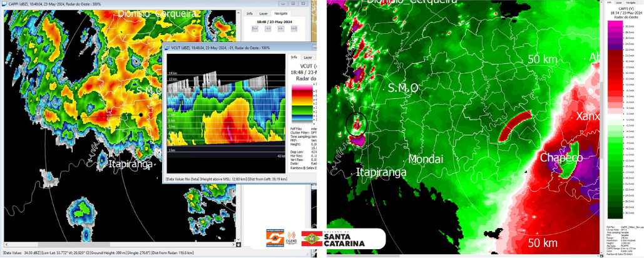Click the CAPPI map scroll-up arrow
Viewport: 644px width, 258px height.
pos(240,12)
